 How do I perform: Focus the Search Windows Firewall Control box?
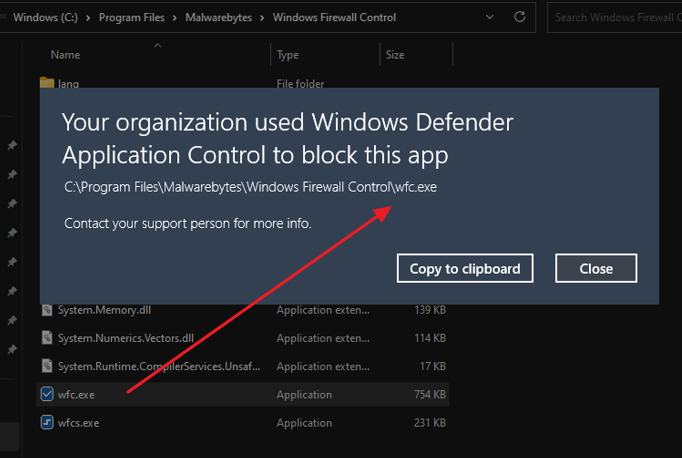coord(612,17)
